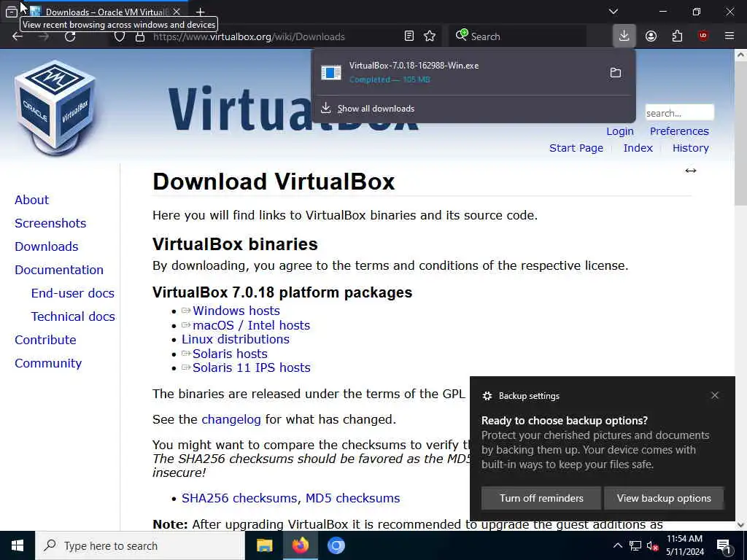The image size is (747, 560).
Task: Open the notification center icon
Action: (x=724, y=546)
